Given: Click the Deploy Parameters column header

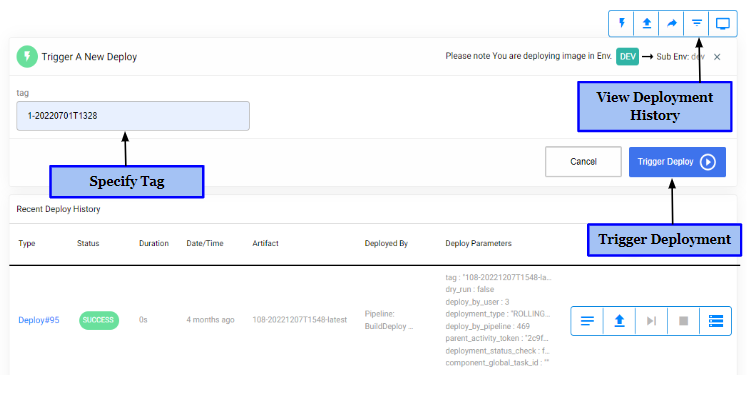Looking at the screenshot, I should (478, 243).
